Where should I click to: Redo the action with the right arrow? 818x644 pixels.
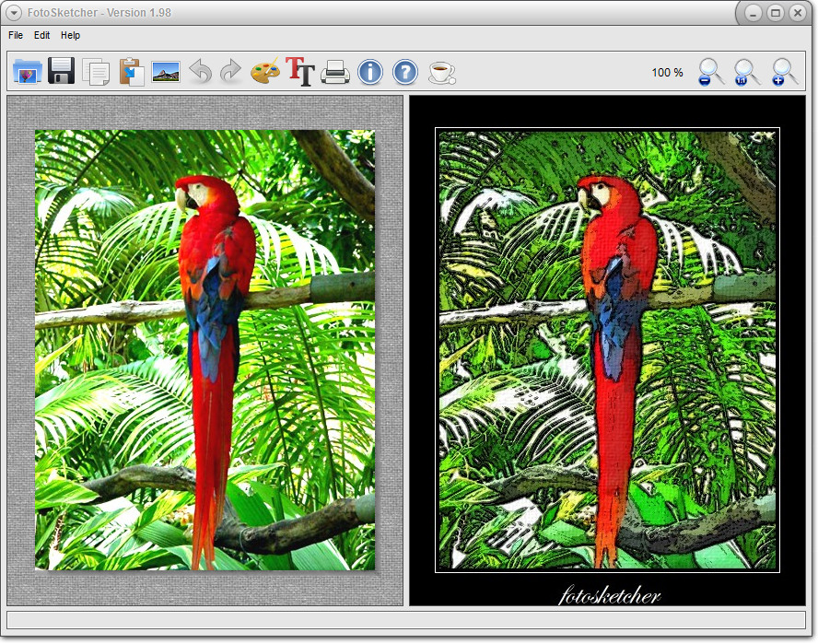click(230, 72)
